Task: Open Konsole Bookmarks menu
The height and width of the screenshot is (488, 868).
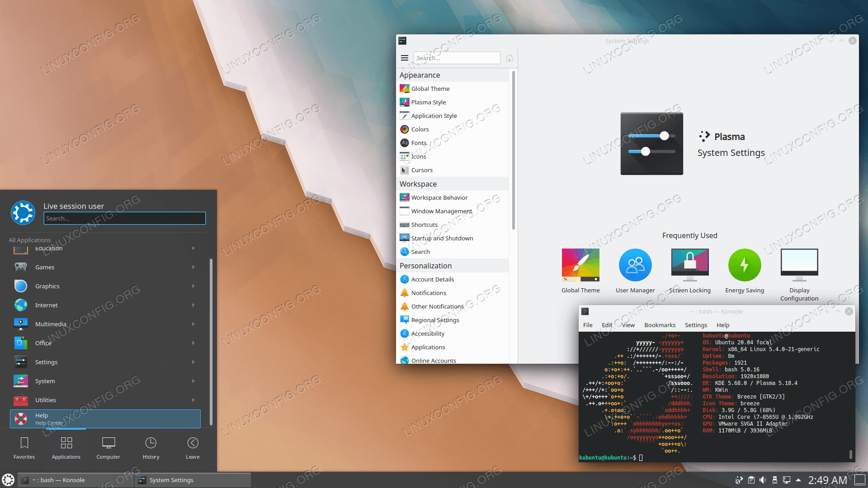Action: [x=660, y=325]
